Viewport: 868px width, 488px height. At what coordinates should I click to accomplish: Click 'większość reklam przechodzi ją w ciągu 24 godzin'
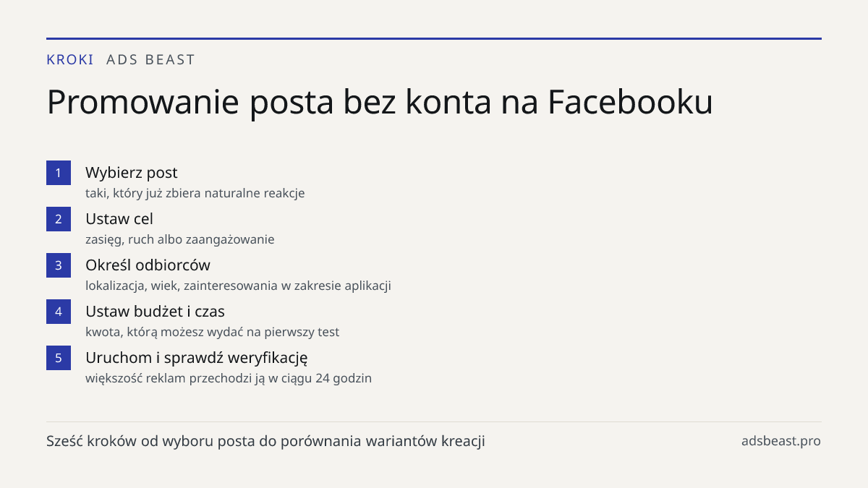229,379
